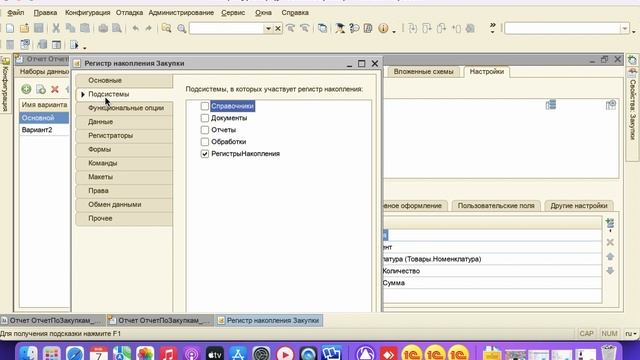This screenshot has width=640, height=360.
Task: Open the Файл menu
Action: click(16, 13)
